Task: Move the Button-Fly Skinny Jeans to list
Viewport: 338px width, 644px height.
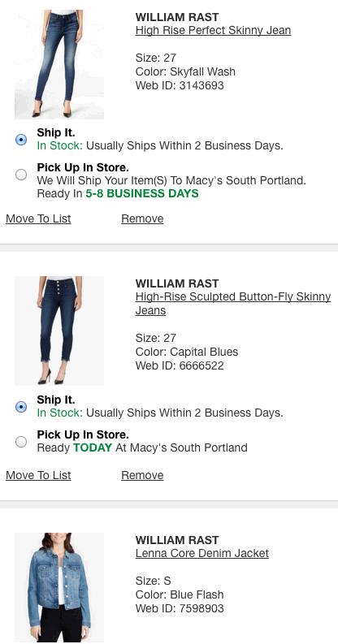Action: coord(38,476)
